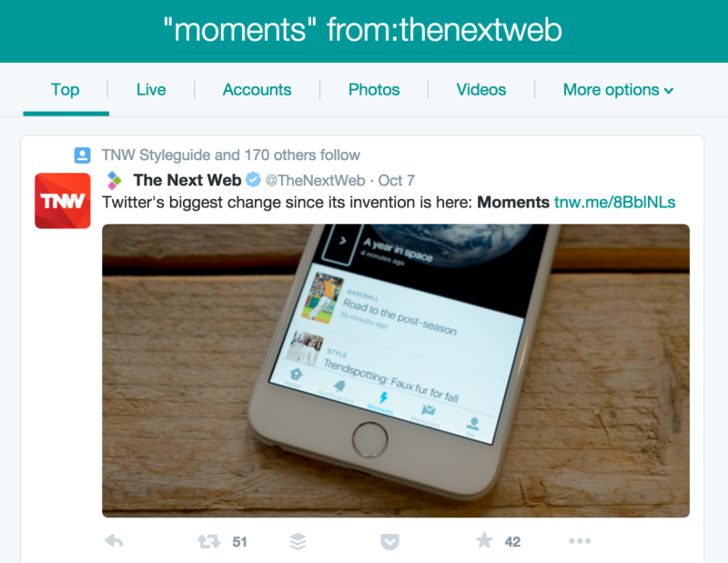The width and height of the screenshot is (728, 563).
Task: Favorite the tweet with star icon
Action: point(484,540)
